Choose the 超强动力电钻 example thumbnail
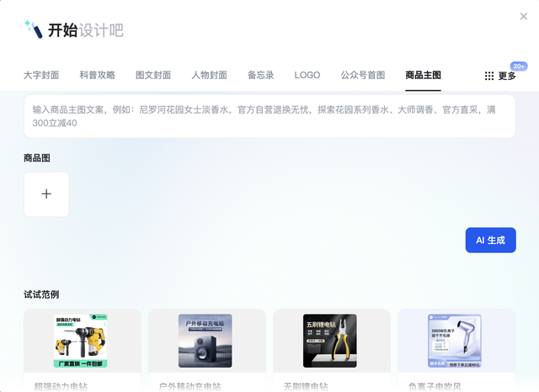The width and height of the screenshot is (539, 392). (x=81, y=341)
